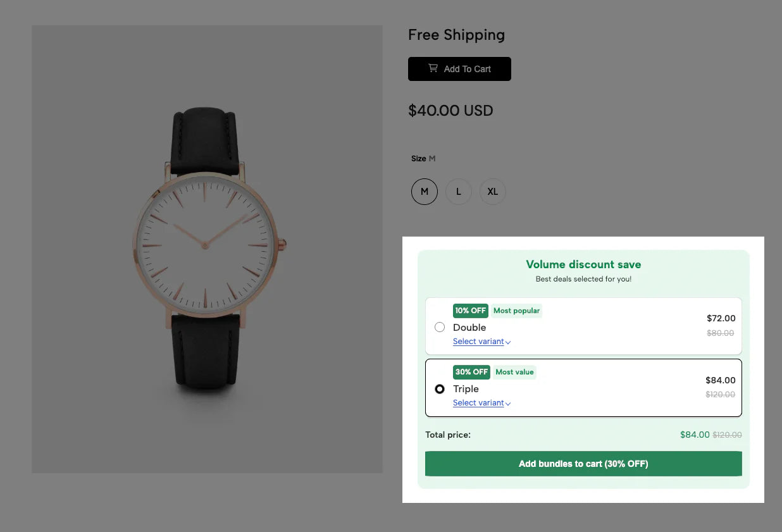This screenshot has width=782, height=532.
Task: Expand the chevron arrow beside Triple's variant
Action: coord(508,404)
